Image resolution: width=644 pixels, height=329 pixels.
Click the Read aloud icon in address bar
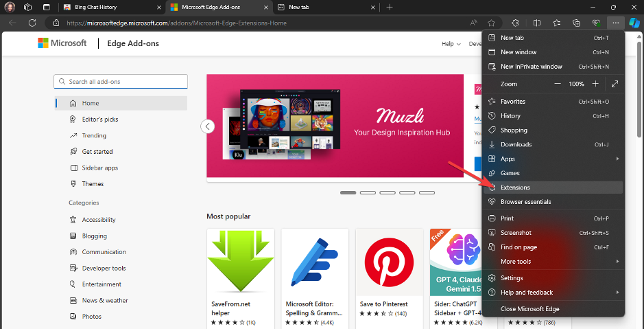(474, 23)
